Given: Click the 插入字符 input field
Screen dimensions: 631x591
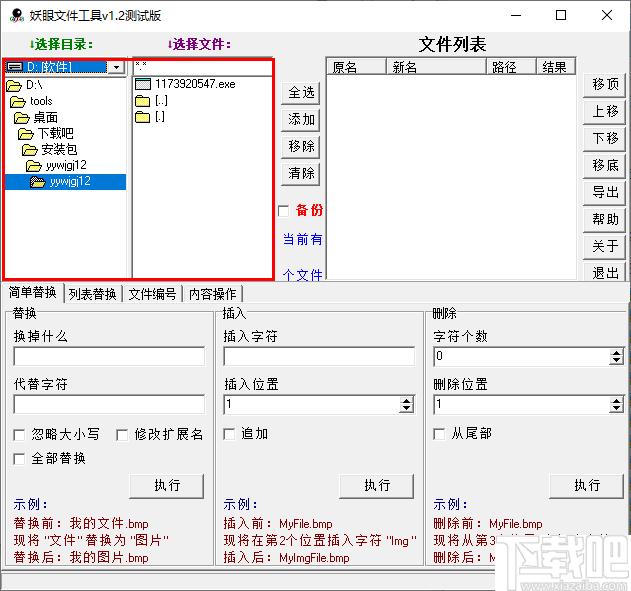Looking at the screenshot, I should 319,357.
